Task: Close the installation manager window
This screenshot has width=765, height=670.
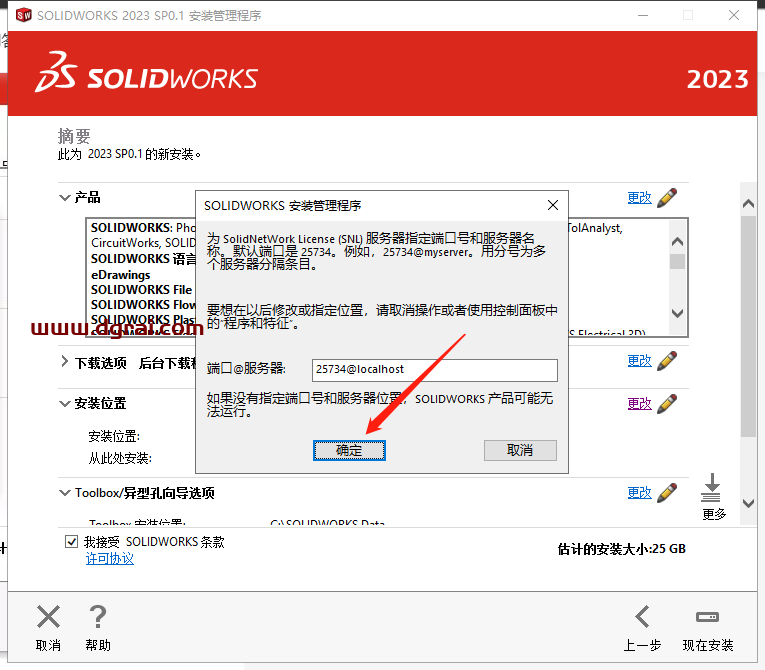Action: click(x=734, y=16)
